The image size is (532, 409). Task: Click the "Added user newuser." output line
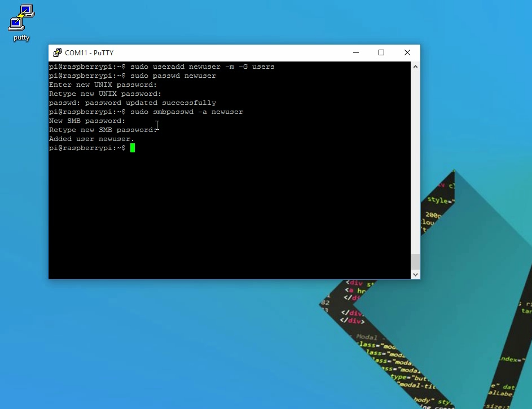91,139
